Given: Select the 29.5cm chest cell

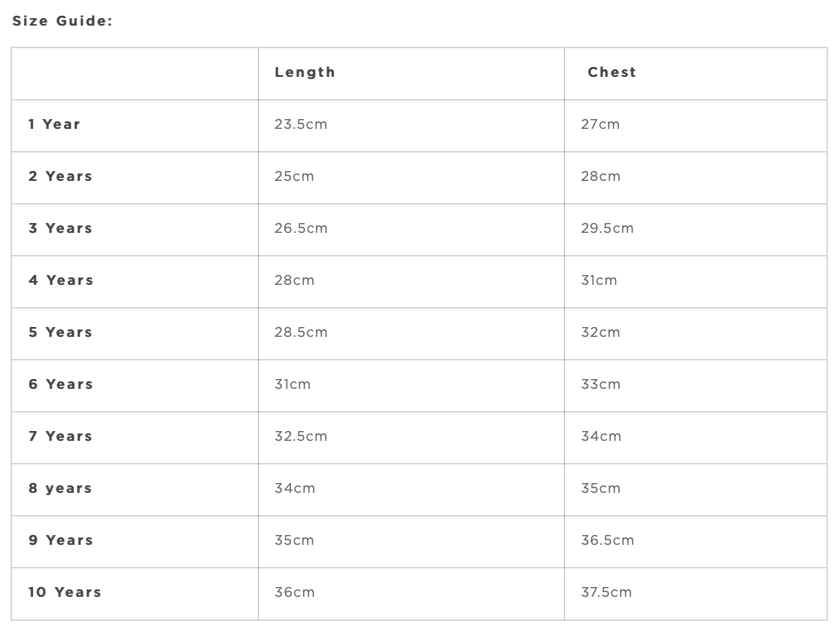Looking at the screenshot, I should (607, 228).
